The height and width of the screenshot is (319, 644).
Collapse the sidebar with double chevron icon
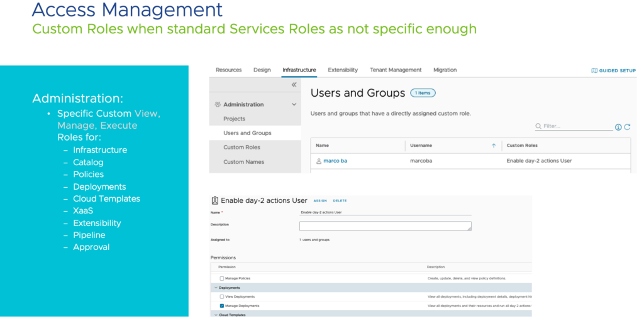click(294, 85)
